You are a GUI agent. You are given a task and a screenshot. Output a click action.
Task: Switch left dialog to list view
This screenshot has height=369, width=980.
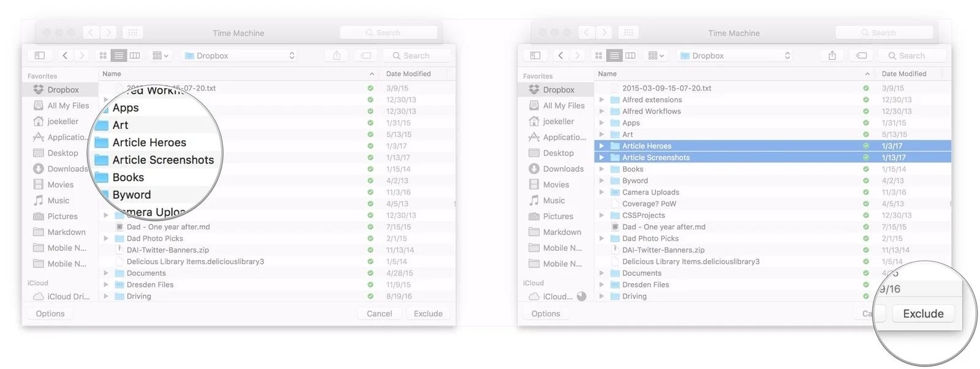[x=119, y=56]
